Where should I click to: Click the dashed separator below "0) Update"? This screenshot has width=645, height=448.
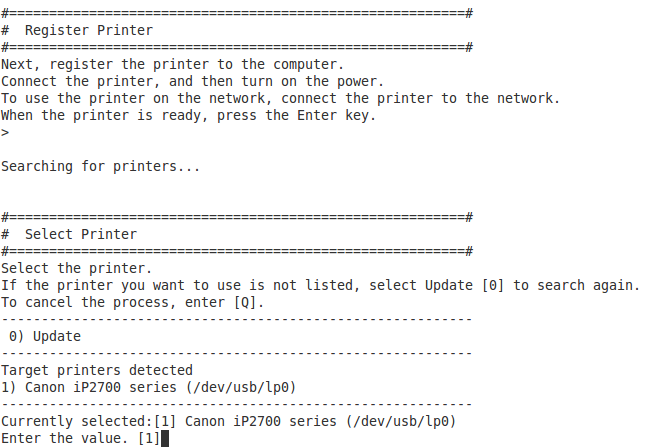(x=237, y=353)
